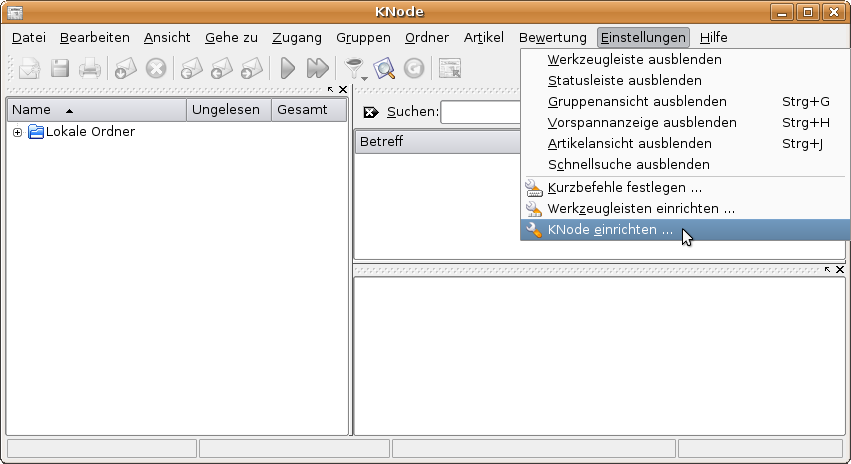Toggle Statusleiste ausblenden menu entry
The height and width of the screenshot is (464, 851).
(624, 80)
